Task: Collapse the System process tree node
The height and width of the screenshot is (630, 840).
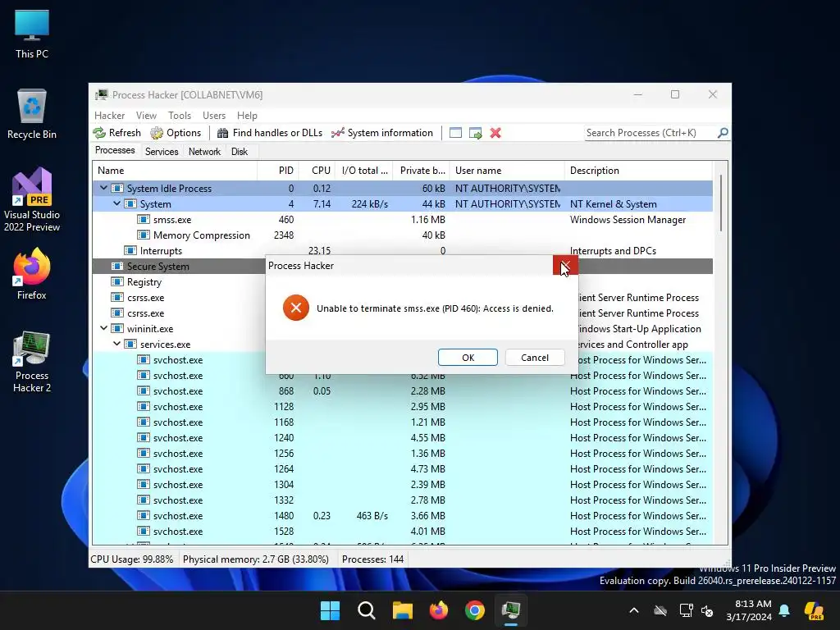Action: tap(116, 203)
